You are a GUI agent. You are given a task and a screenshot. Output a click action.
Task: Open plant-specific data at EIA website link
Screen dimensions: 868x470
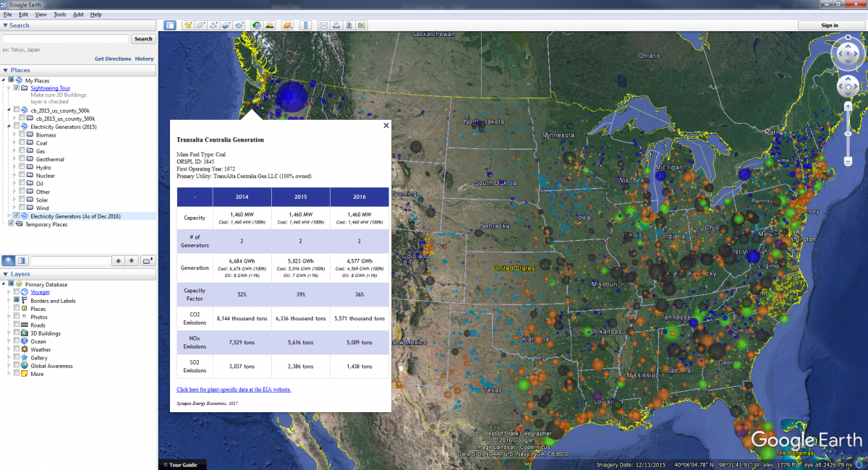click(x=234, y=389)
